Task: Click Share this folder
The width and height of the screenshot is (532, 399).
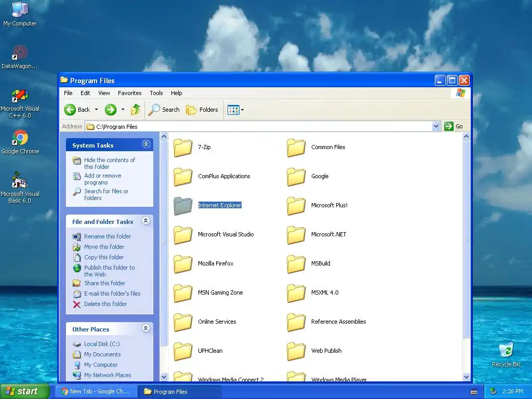Action: (104, 283)
